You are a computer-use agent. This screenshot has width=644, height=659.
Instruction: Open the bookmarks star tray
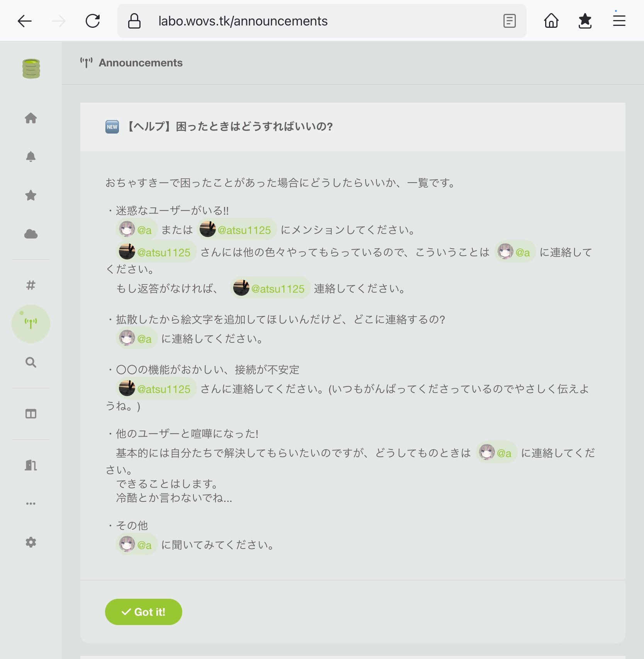coord(585,21)
